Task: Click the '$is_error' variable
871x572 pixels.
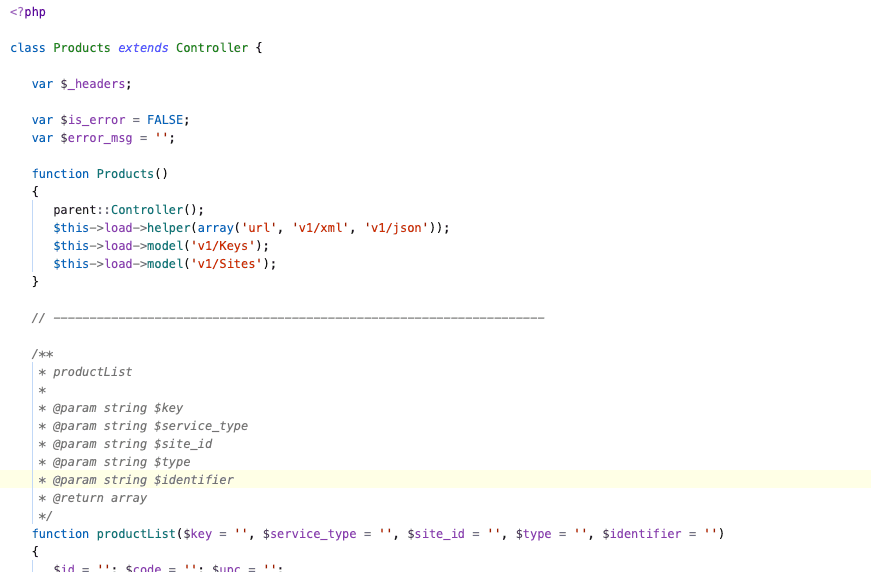Action: pos(93,120)
